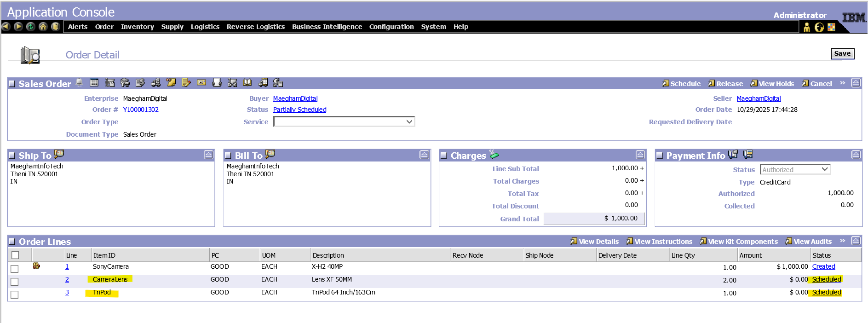Click the Ship To address edit icon
The image size is (868, 323).
pos(59,154)
